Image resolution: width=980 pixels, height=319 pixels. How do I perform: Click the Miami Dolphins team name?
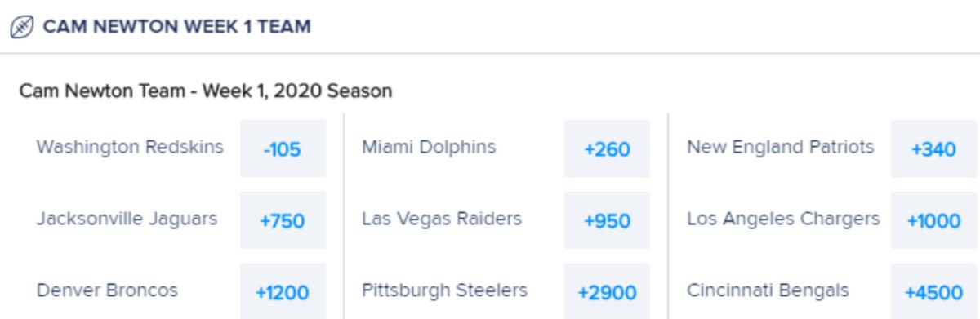click(x=429, y=148)
